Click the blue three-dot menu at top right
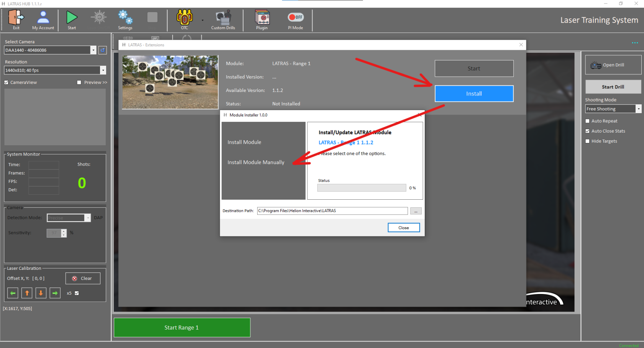 click(x=635, y=43)
